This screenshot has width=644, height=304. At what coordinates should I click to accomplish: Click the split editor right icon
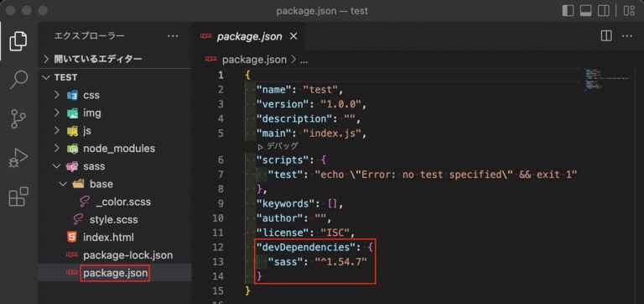pos(606,36)
